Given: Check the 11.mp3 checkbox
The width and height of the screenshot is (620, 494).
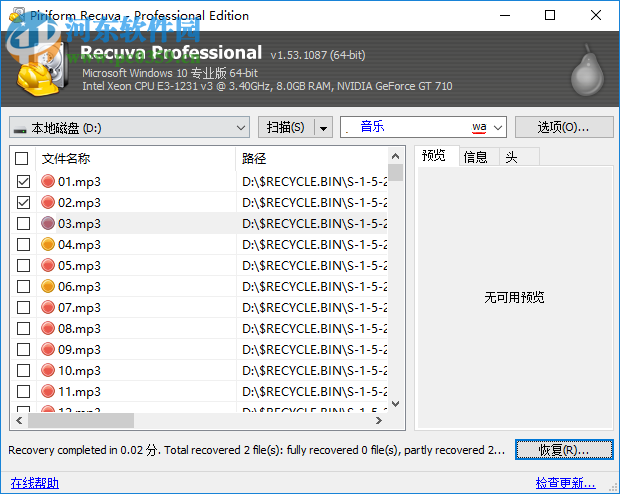Looking at the screenshot, I should click(x=23, y=391).
